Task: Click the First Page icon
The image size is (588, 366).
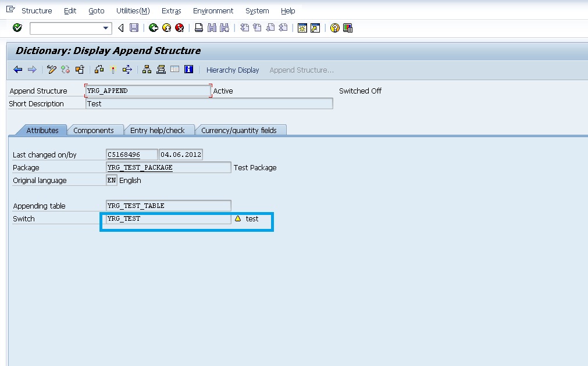Action: [244, 28]
